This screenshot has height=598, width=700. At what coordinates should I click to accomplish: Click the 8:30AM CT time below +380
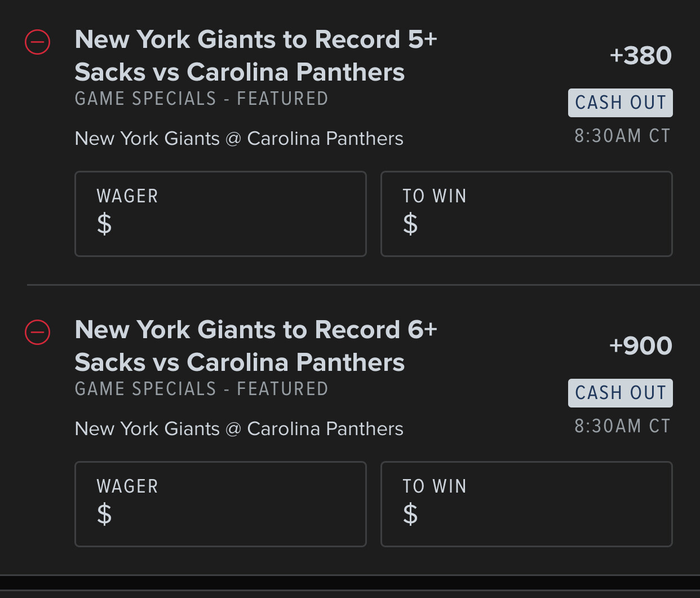click(x=622, y=136)
